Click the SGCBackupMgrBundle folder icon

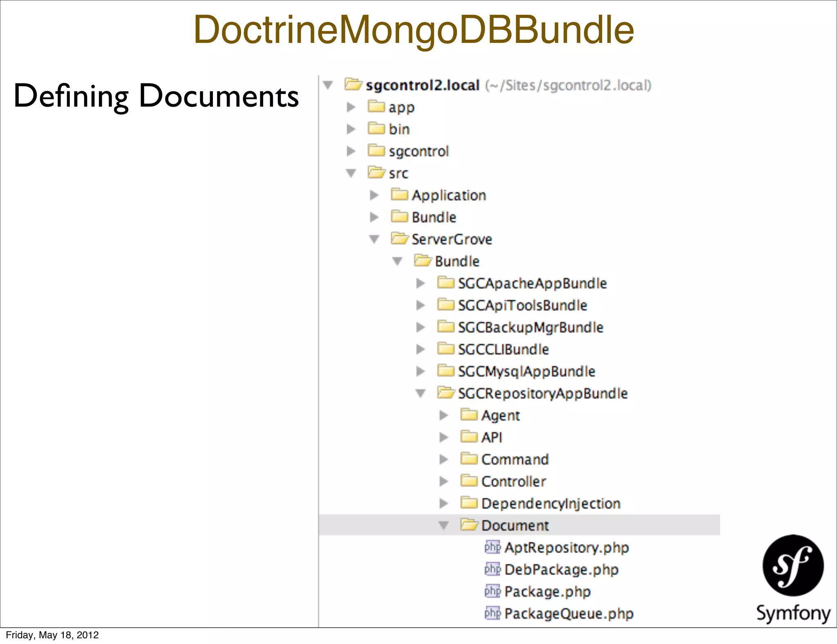click(445, 326)
